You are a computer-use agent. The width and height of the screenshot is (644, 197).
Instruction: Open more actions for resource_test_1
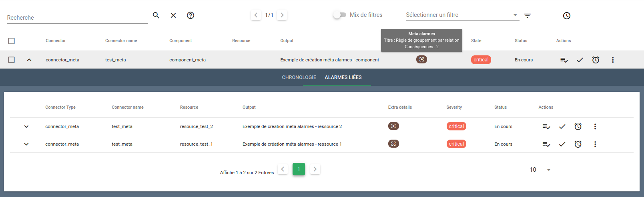[595, 144]
